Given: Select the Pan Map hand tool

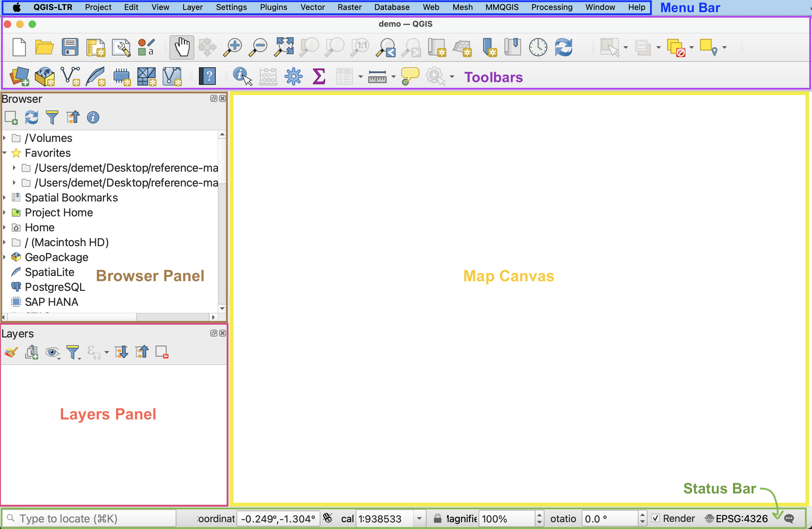Looking at the screenshot, I should 182,47.
